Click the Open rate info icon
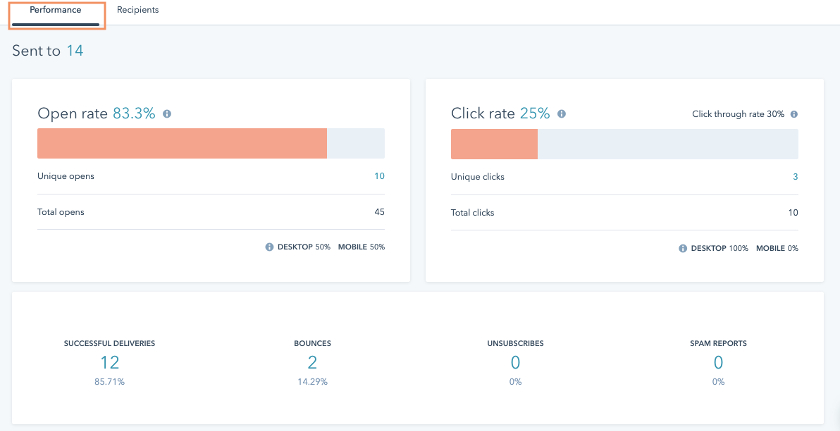The height and width of the screenshot is (431, 840). click(167, 114)
